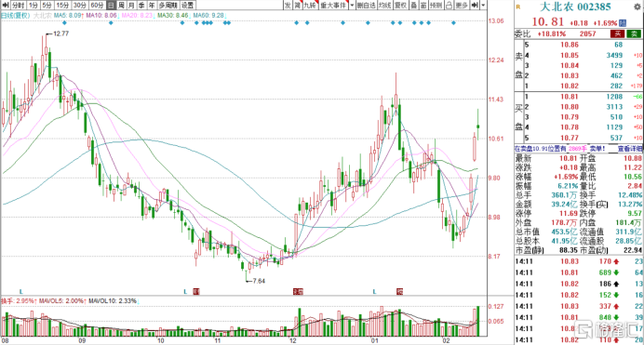Click the 陆 Stock Connect badge
This screenshot has height=345, width=644.
click(623, 23)
